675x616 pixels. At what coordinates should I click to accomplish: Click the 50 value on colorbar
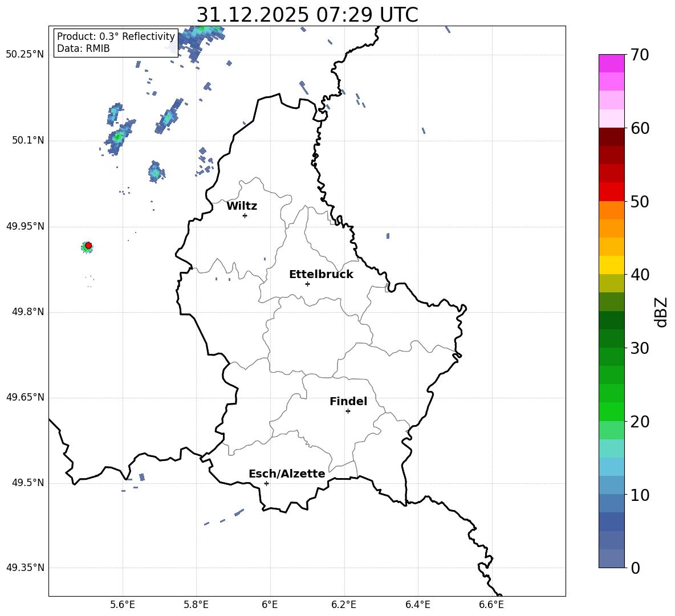[640, 201]
